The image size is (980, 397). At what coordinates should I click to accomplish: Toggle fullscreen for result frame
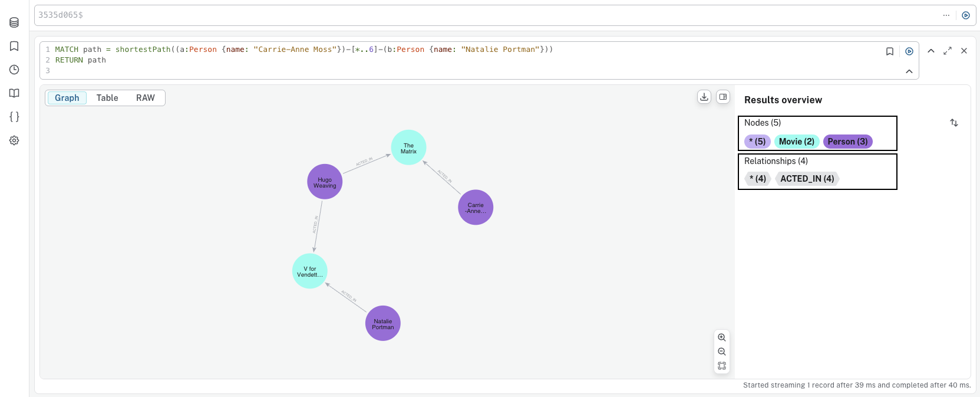(948, 51)
